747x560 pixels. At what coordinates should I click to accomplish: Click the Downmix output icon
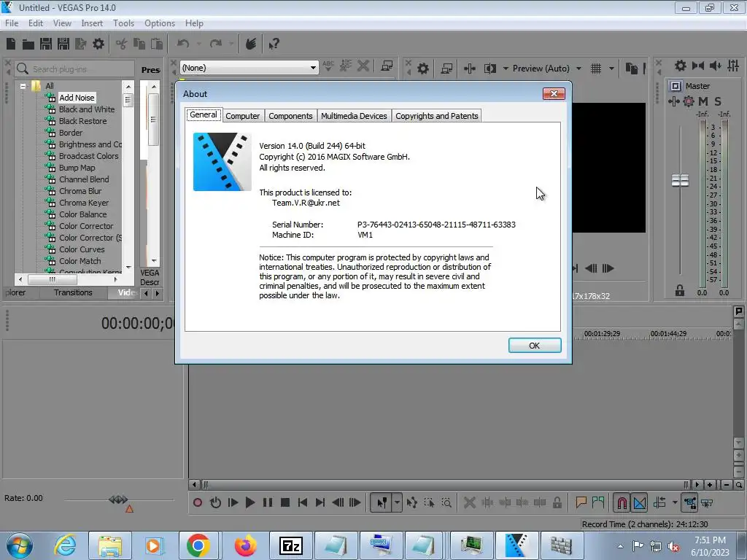[698, 66]
